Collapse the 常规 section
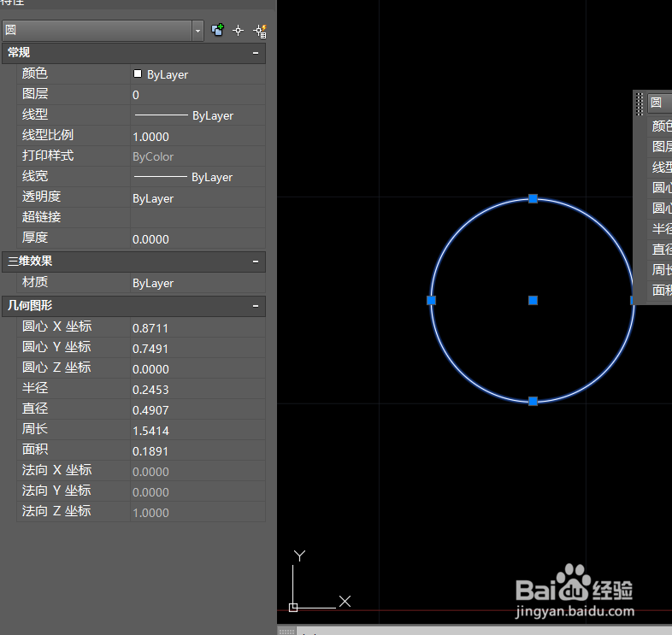Viewport: 672px width, 635px height. 256,53
